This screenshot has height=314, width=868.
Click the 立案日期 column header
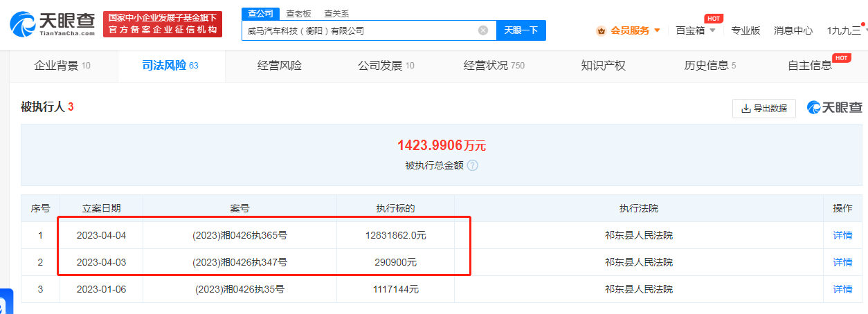click(102, 208)
